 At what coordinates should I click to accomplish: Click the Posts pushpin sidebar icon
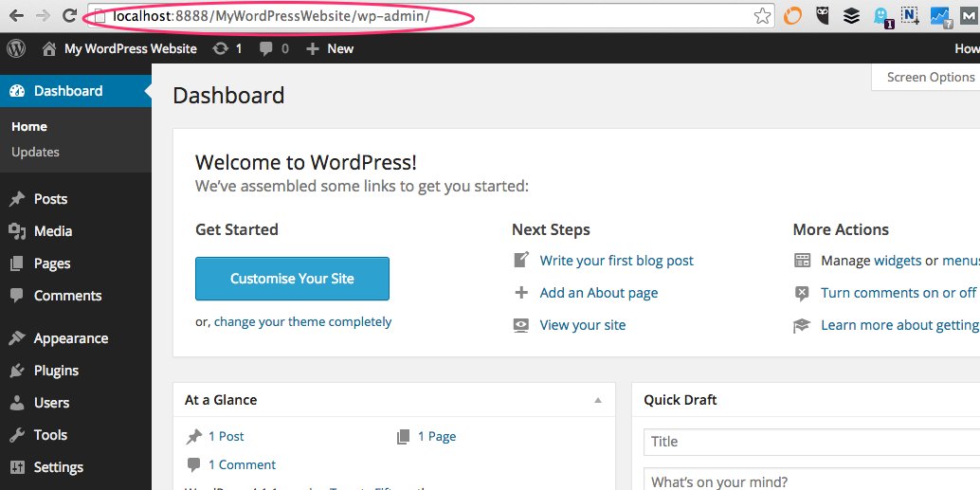coord(17,199)
